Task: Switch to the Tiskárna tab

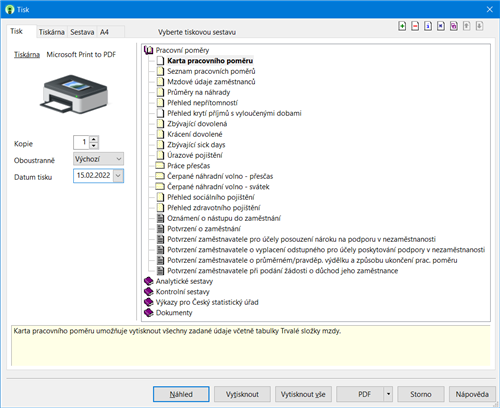Action: (x=52, y=32)
